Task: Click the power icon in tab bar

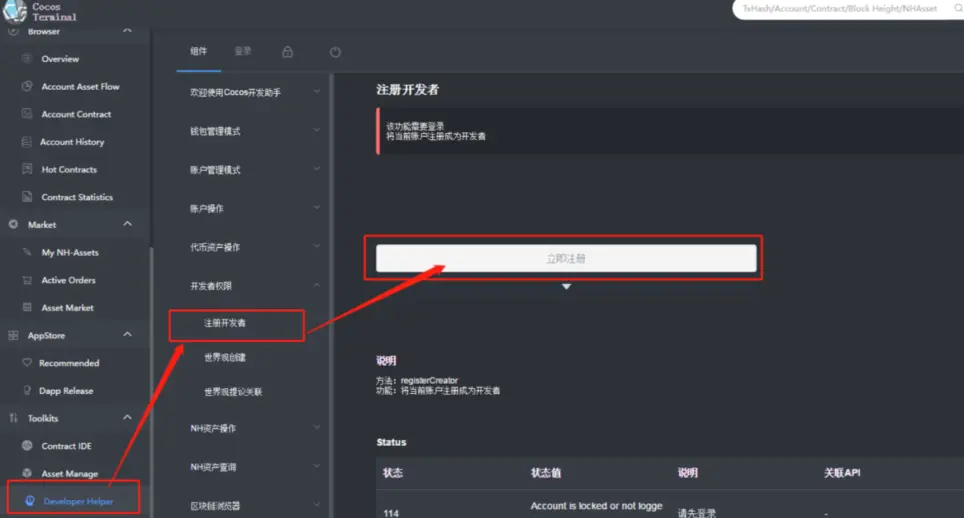Action: (x=335, y=52)
